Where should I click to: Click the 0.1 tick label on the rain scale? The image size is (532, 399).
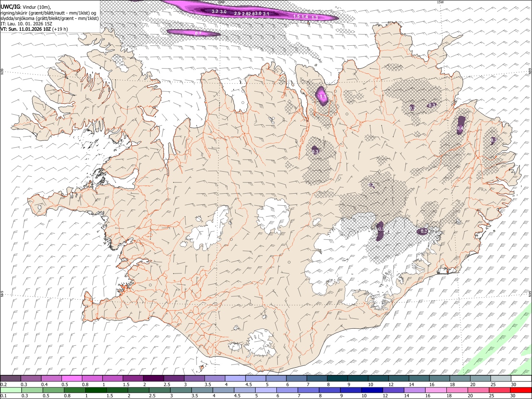(x=3, y=395)
